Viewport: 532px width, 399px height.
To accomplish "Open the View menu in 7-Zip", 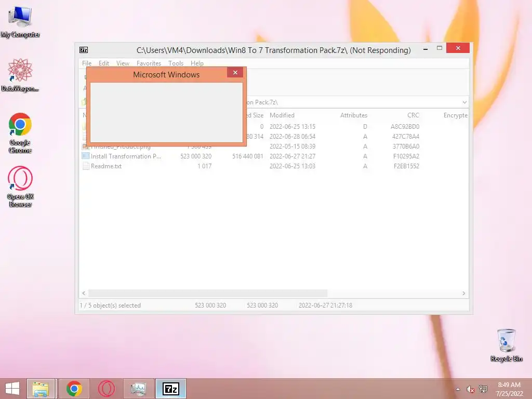I will point(123,63).
